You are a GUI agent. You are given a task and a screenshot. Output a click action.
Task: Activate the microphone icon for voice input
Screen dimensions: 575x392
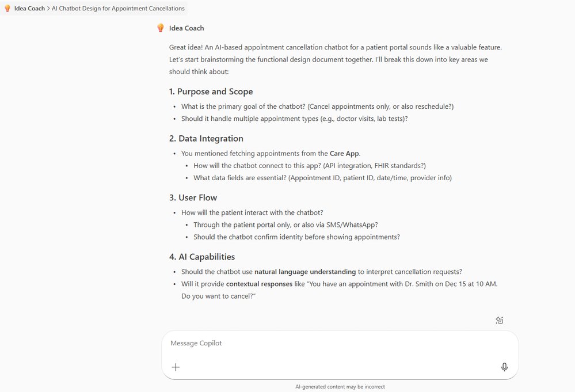pyautogui.click(x=504, y=367)
